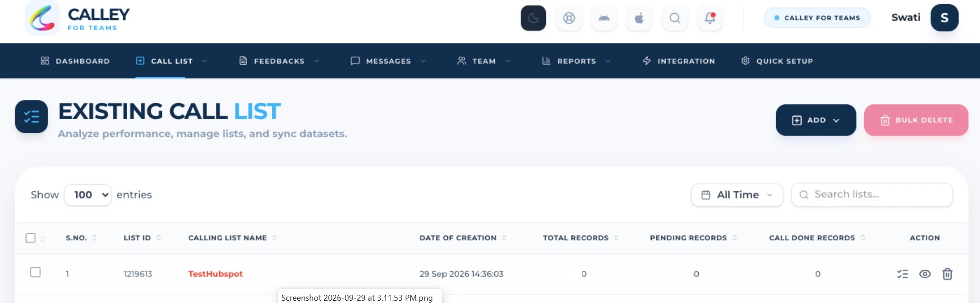
Task: Click the Feedbacks document icon
Action: coord(244,61)
